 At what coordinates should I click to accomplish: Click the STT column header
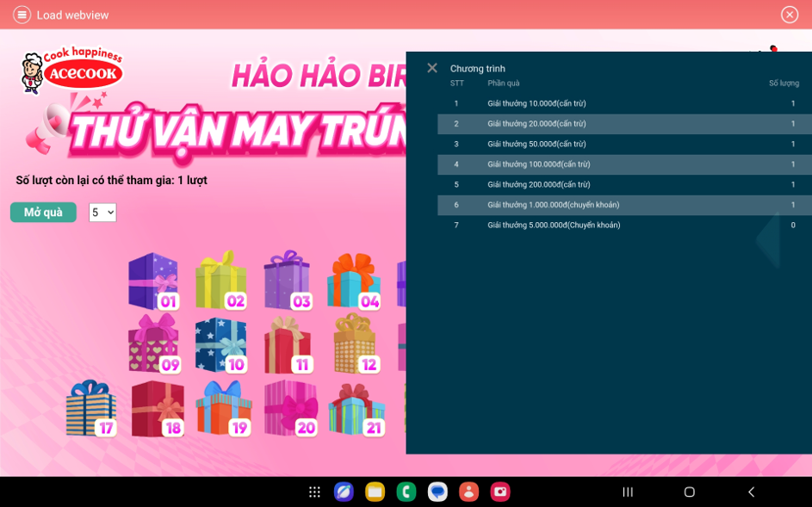[x=456, y=83]
